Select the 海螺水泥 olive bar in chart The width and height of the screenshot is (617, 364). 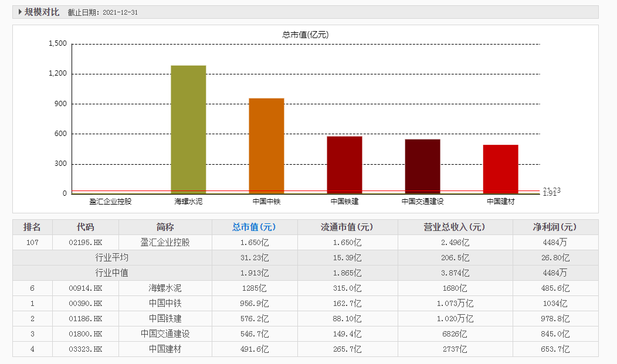tap(188, 130)
